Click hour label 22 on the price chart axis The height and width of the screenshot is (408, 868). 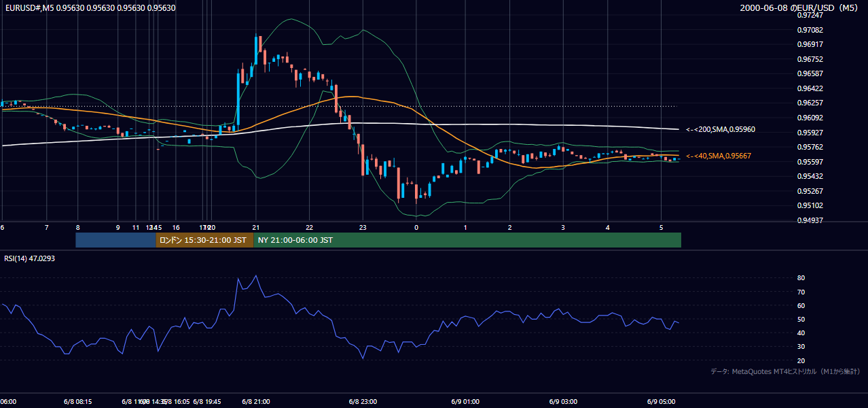pyautogui.click(x=309, y=227)
